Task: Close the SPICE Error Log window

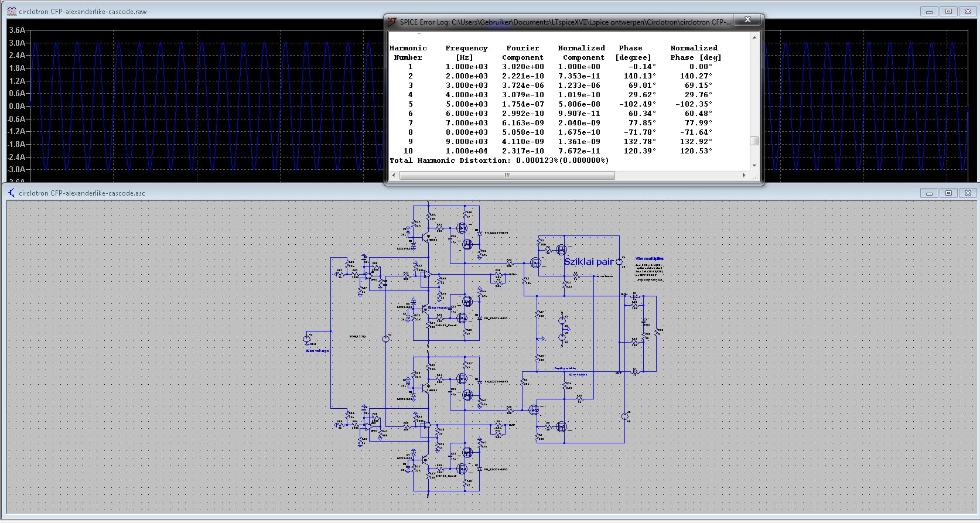Action: click(x=747, y=20)
